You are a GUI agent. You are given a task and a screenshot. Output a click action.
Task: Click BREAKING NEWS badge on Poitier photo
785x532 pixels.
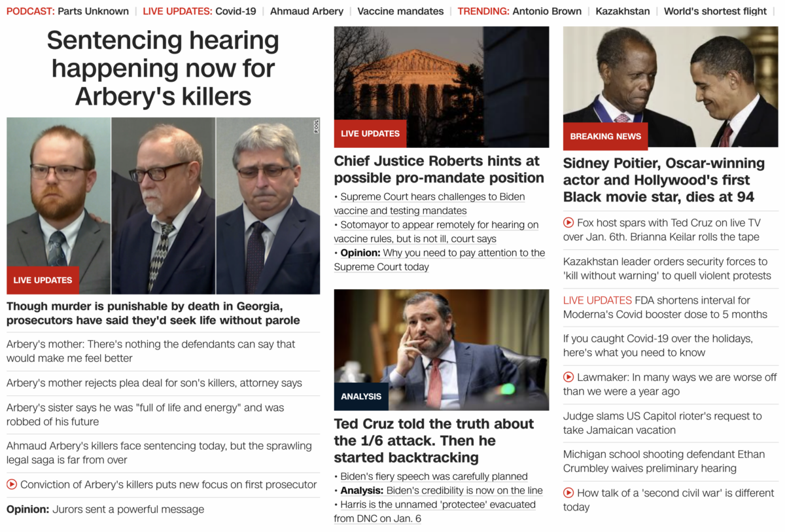point(605,136)
